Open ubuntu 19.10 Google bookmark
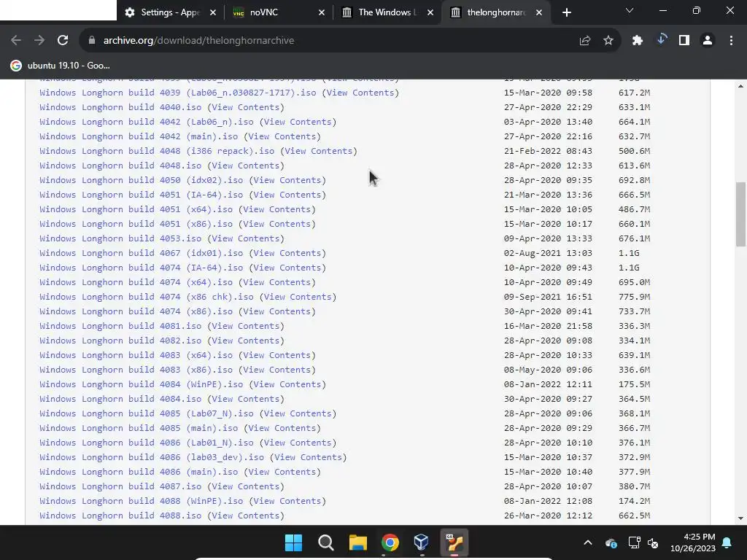Image resolution: width=747 pixels, height=560 pixels. coord(61,66)
